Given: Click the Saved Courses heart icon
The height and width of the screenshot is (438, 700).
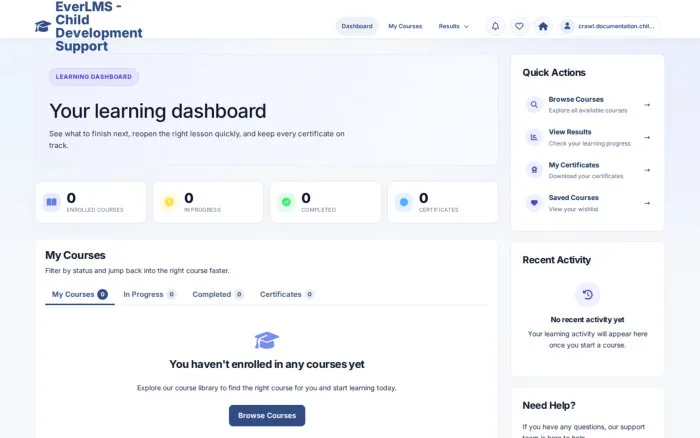Looking at the screenshot, I should point(534,203).
